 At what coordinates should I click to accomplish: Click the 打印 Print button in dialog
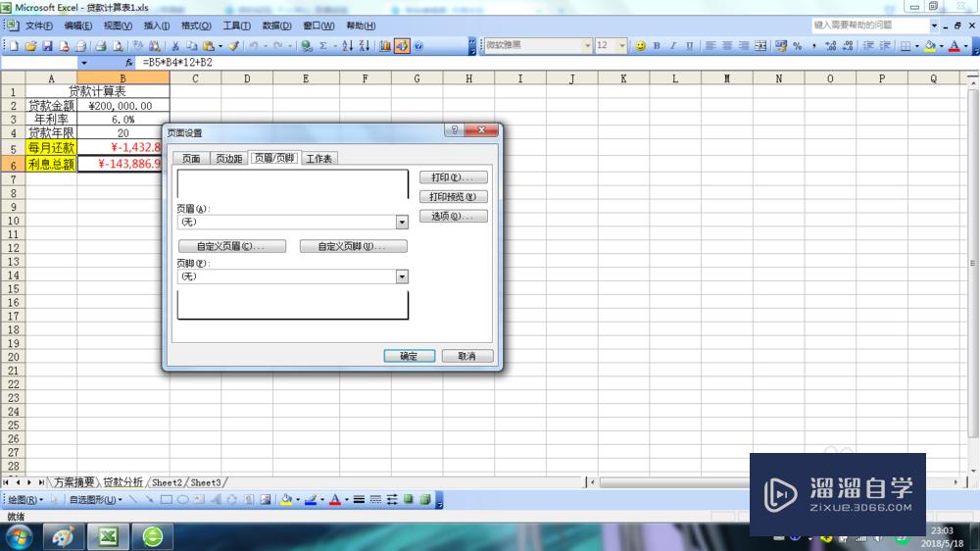tap(453, 177)
